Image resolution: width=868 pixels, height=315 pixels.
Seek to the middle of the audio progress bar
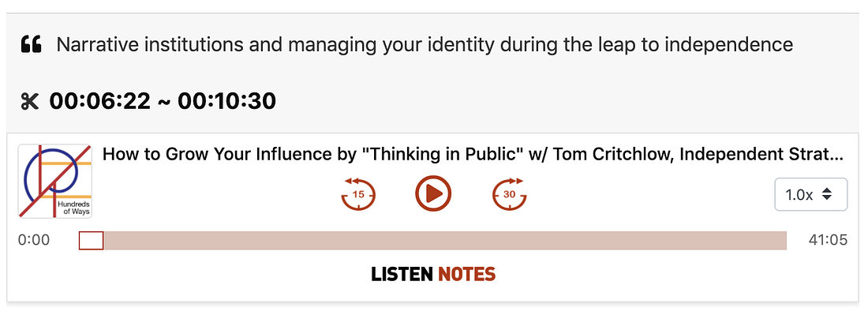pos(433,241)
